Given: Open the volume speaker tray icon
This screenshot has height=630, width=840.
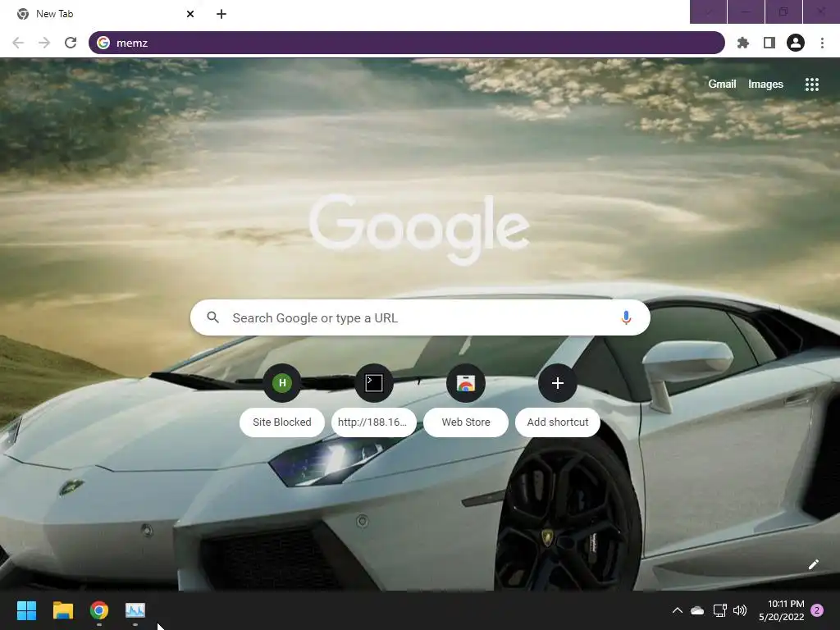Looking at the screenshot, I should [740, 610].
